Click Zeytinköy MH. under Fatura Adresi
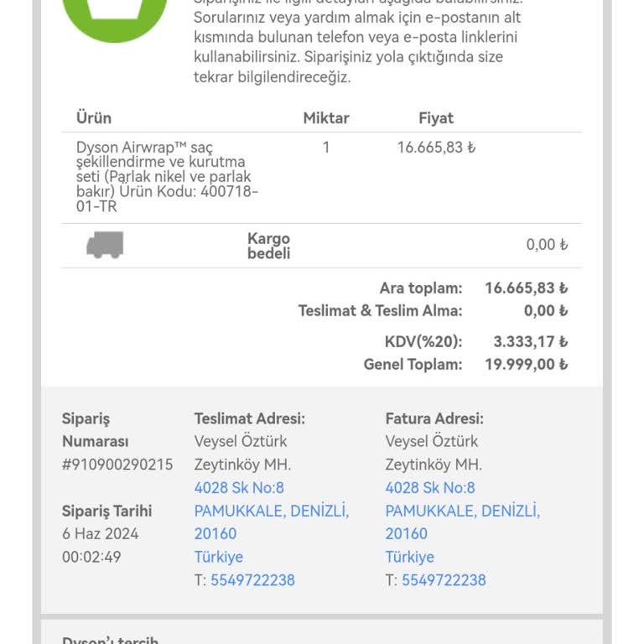644x644 pixels. pos(434,465)
